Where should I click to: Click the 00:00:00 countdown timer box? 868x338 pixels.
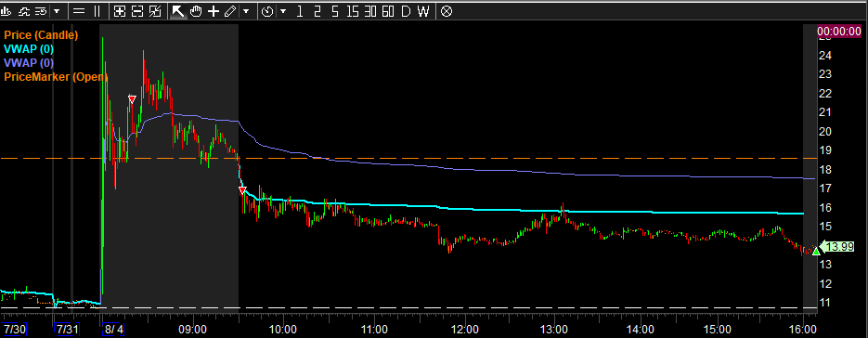[839, 32]
